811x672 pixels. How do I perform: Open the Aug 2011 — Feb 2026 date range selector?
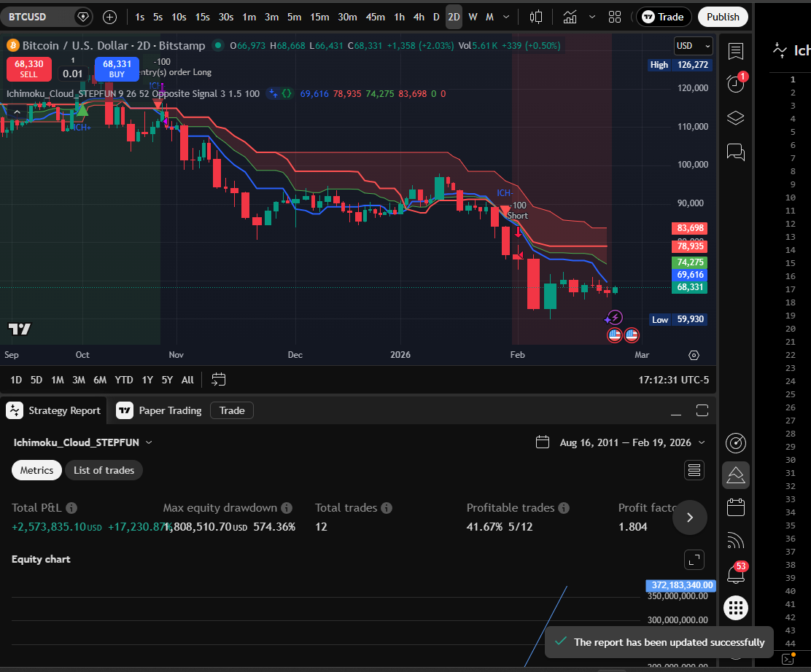620,442
